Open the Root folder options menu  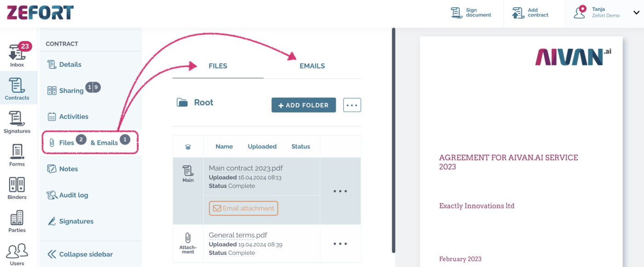352,105
